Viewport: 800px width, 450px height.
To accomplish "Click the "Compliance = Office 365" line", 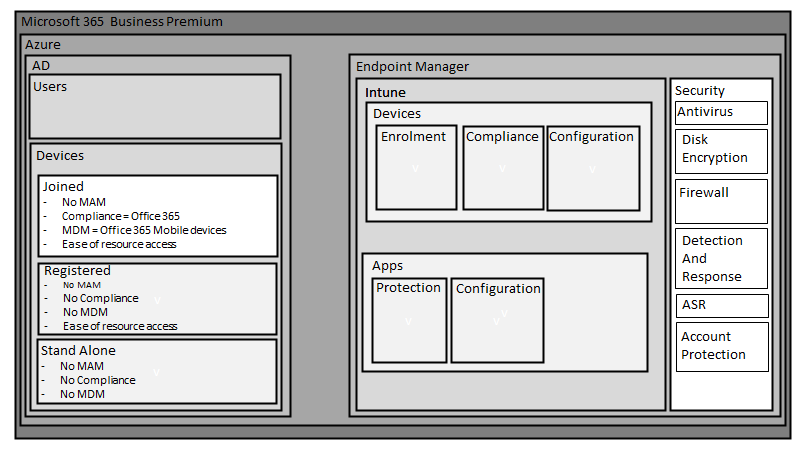I will coord(120,216).
